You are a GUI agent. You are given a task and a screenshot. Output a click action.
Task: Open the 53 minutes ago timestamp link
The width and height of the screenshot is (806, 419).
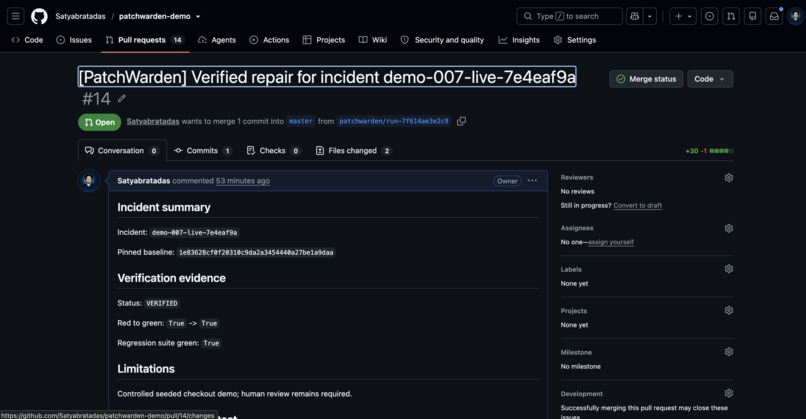[x=243, y=181]
